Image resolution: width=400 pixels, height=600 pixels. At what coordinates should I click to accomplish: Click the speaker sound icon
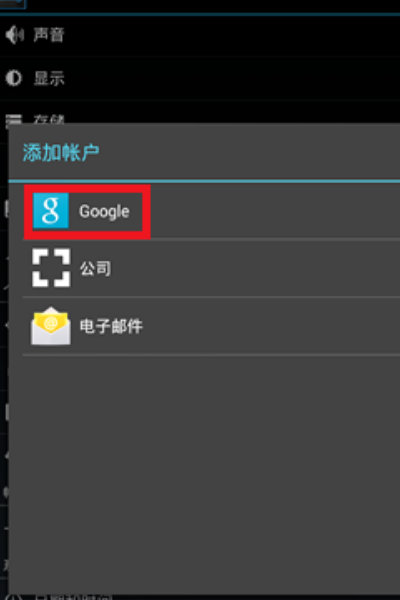click(x=15, y=35)
